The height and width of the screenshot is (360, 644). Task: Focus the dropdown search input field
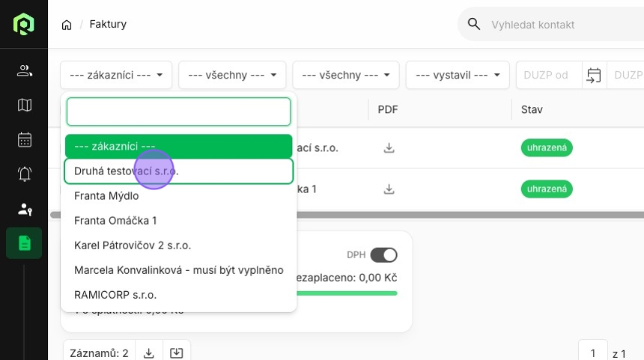179,112
